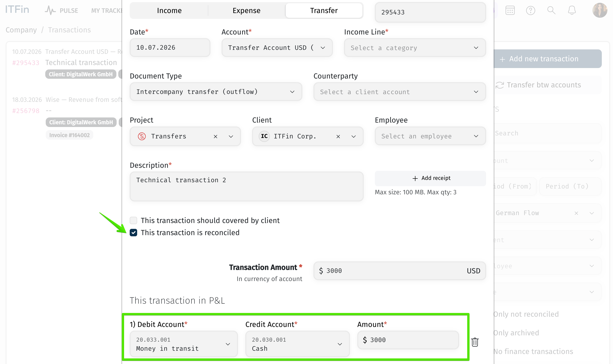This screenshot has width=613, height=364.
Task: Expand the German Flow filter dropdown
Action: [592, 213]
